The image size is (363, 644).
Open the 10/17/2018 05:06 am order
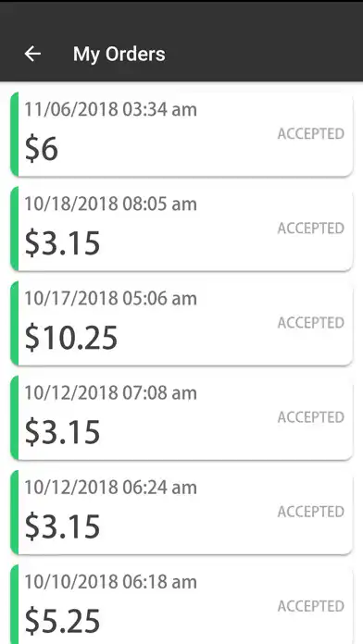tap(181, 323)
